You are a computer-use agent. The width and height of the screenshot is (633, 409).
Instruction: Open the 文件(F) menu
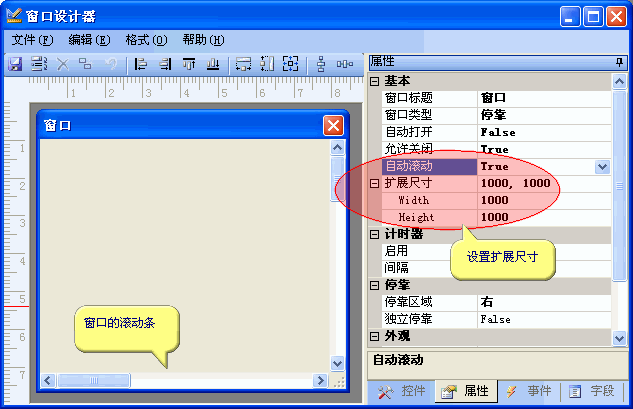32,40
